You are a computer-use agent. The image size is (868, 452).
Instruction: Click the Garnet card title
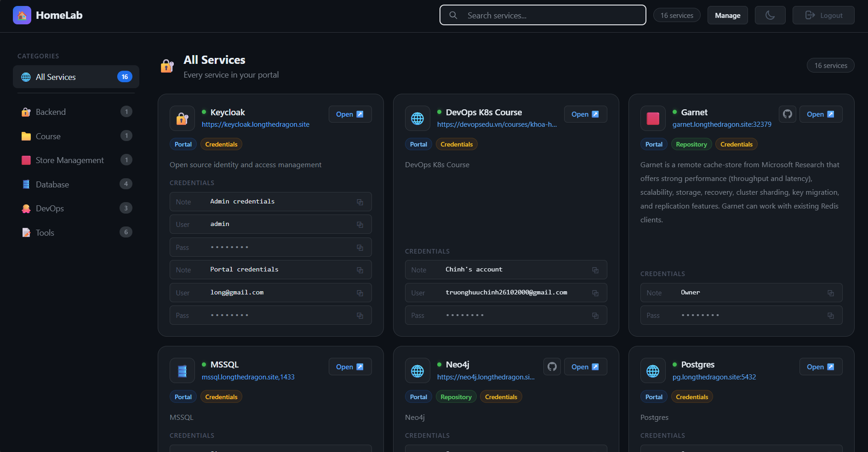pos(694,113)
